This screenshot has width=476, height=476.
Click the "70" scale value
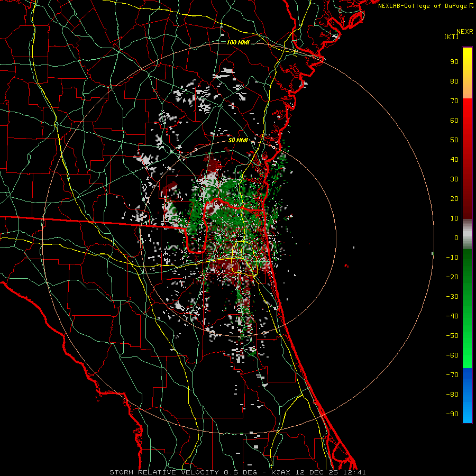click(x=454, y=101)
